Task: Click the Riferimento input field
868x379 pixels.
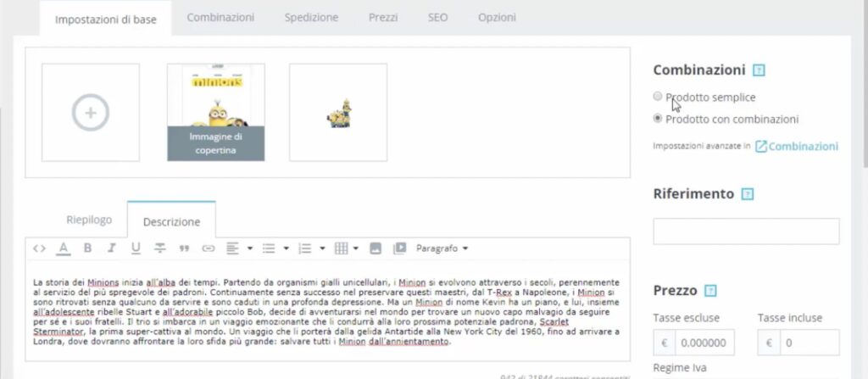Action: 746,231
